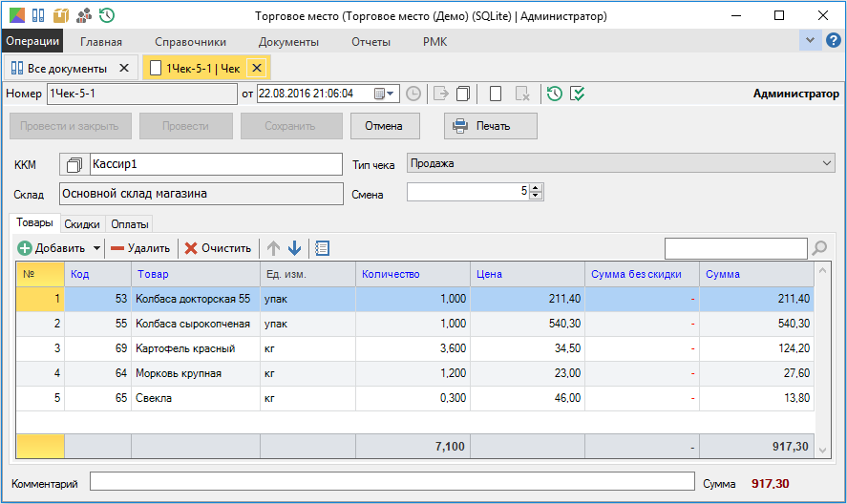Focus the table search field
The height and width of the screenshot is (504, 847).
(735, 248)
